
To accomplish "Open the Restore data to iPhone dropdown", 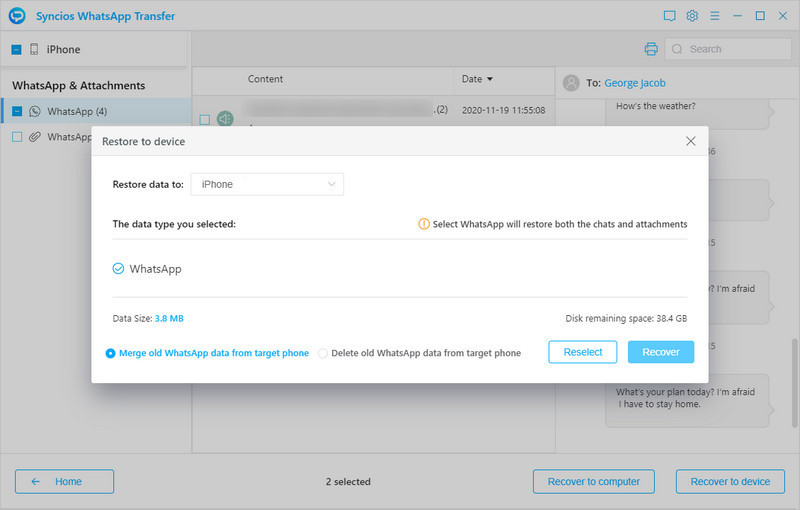I will (267, 184).
